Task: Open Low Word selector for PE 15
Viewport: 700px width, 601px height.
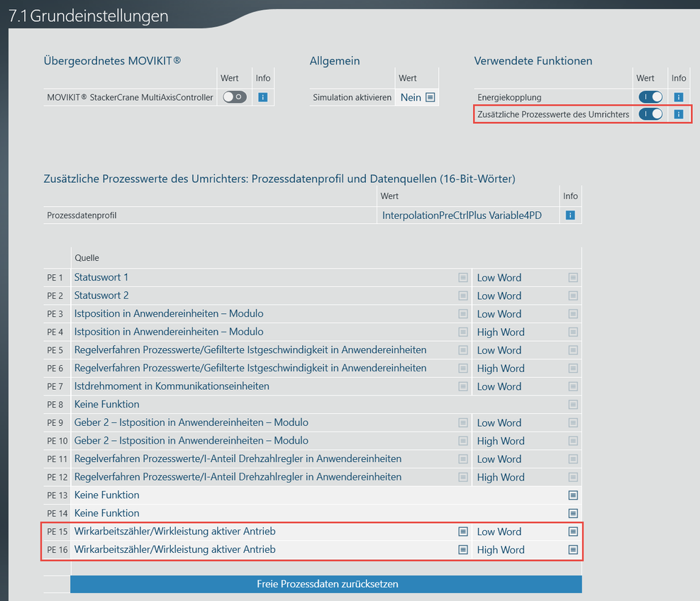Action: 499,532
